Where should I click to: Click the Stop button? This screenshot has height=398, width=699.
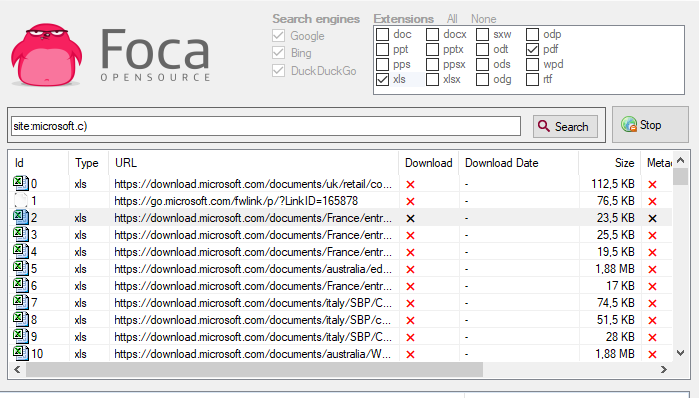(x=650, y=125)
